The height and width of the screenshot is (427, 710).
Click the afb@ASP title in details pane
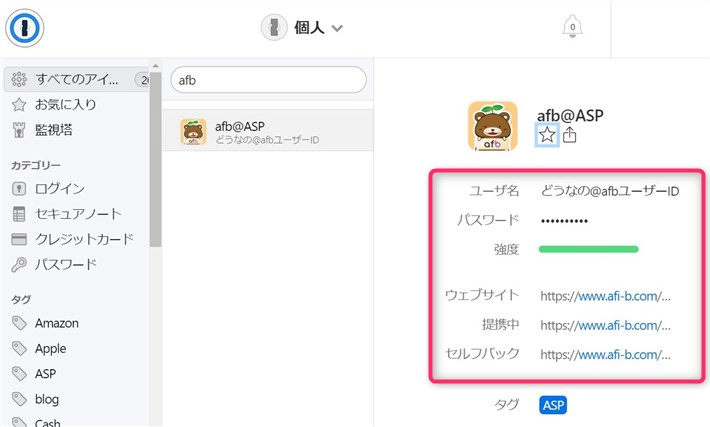[x=570, y=115]
